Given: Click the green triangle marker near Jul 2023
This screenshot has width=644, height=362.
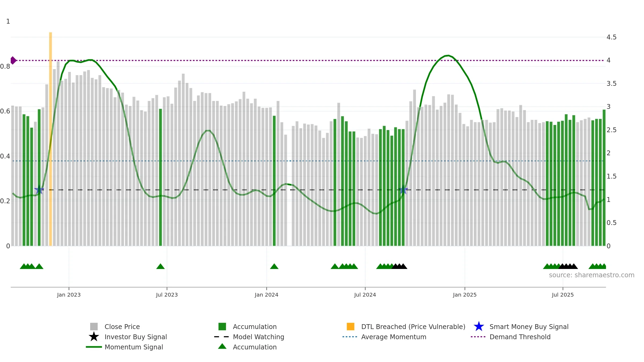Looking at the screenshot, I should click(x=160, y=266).
